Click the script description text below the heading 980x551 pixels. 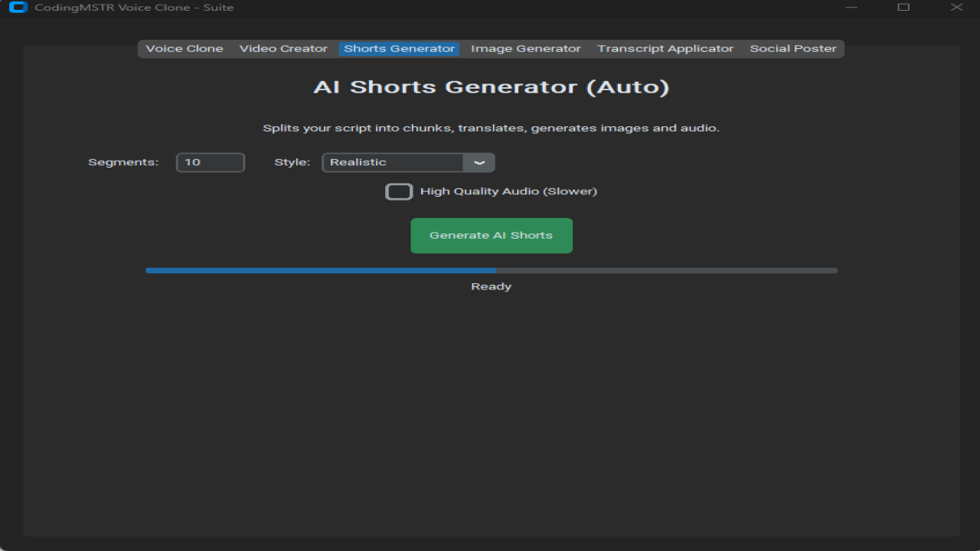(492, 128)
